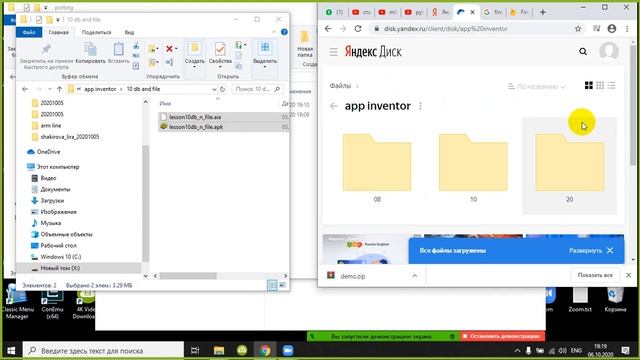Expand demo.zip download options chevron

[x=414, y=276]
